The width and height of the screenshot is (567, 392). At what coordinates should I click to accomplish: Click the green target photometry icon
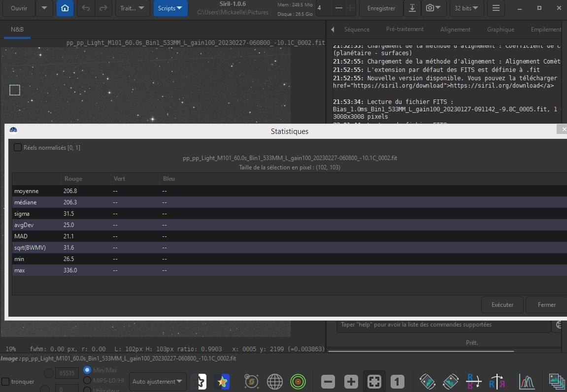pyautogui.click(x=298, y=382)
